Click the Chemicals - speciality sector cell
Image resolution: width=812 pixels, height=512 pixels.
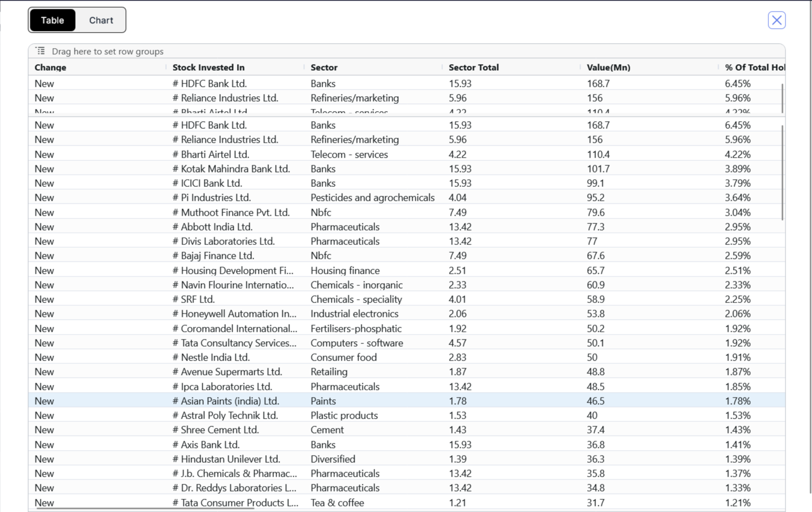tap(373, 299)
